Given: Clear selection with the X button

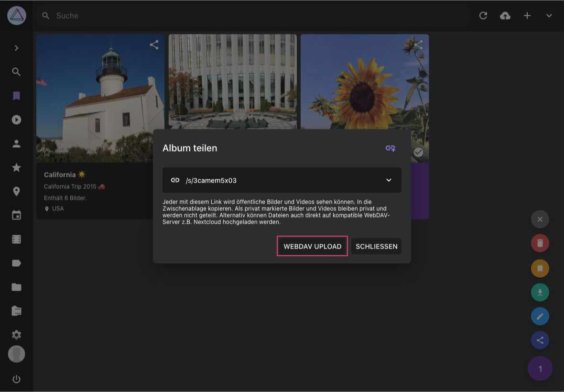Looking at the screenshot, I should coord(540,219).
